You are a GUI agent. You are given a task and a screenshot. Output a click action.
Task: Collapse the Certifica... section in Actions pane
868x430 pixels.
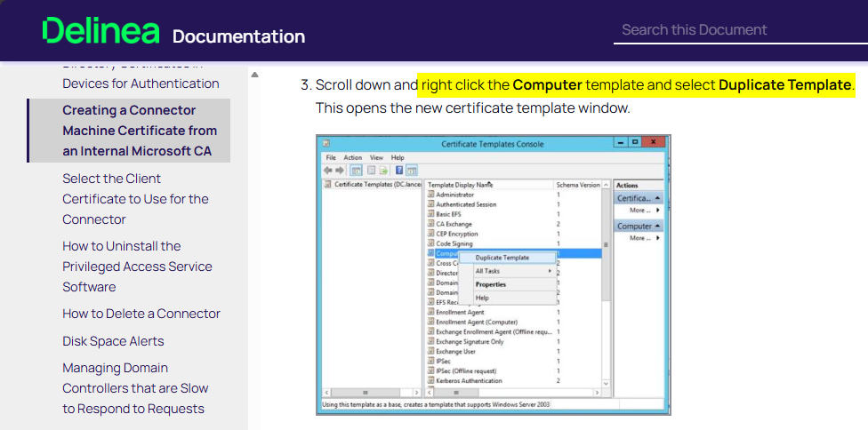[x=657, y=198]
